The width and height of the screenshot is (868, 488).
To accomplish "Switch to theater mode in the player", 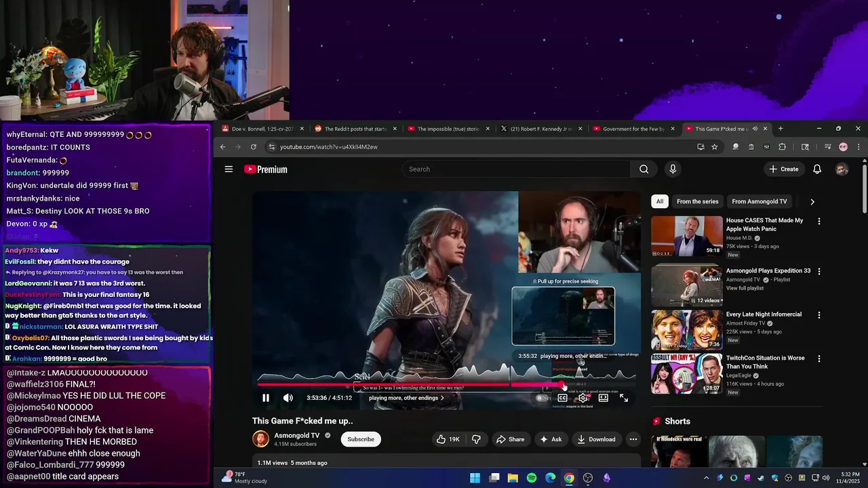I will tap(603, 398).
